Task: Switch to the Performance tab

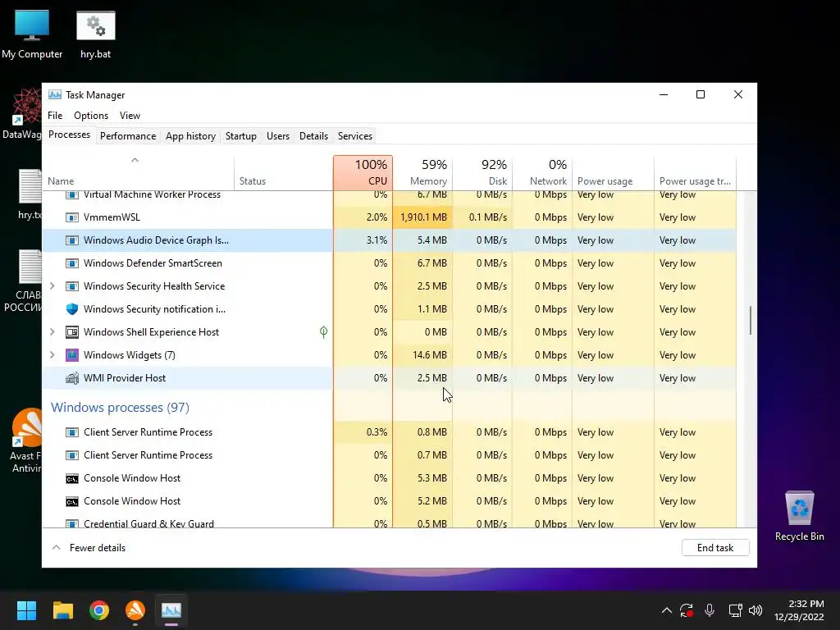Action: [x=128, y=136]
